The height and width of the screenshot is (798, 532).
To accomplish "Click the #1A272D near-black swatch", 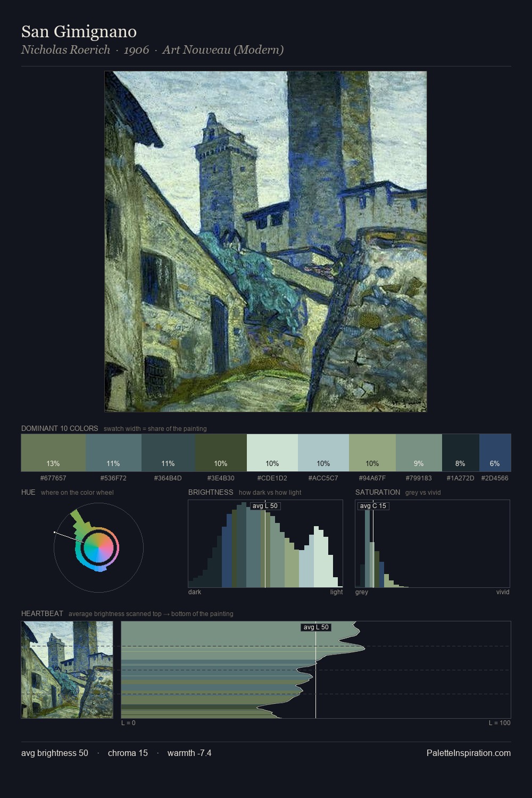I will point(461,453).
